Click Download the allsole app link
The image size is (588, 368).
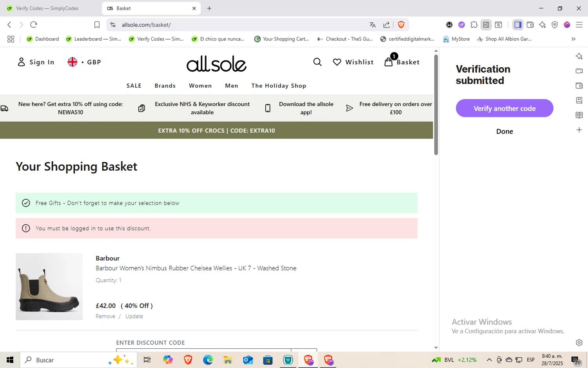(x=306, y=108)
